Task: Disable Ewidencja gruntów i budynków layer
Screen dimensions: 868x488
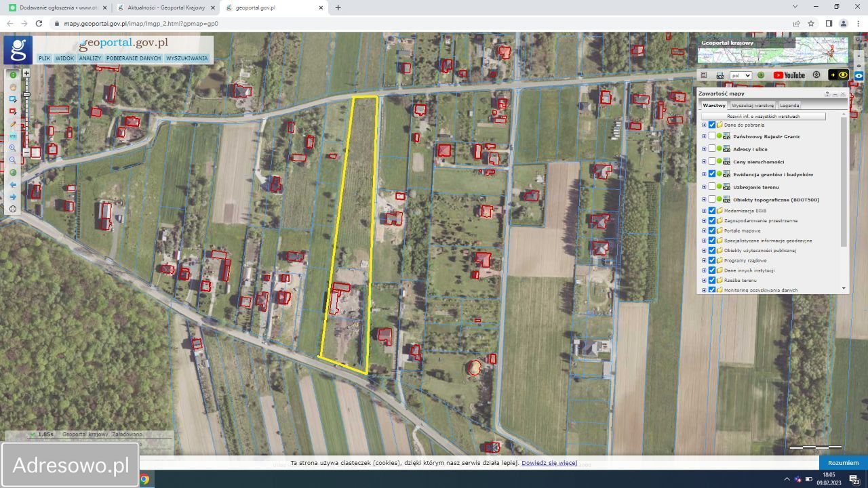Action: click(712, 174)
